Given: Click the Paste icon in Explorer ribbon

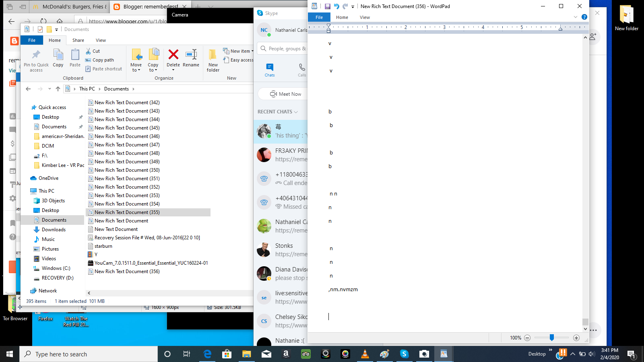Looking at the screenshot, I should pyautogui.click(x=75, y=58).
